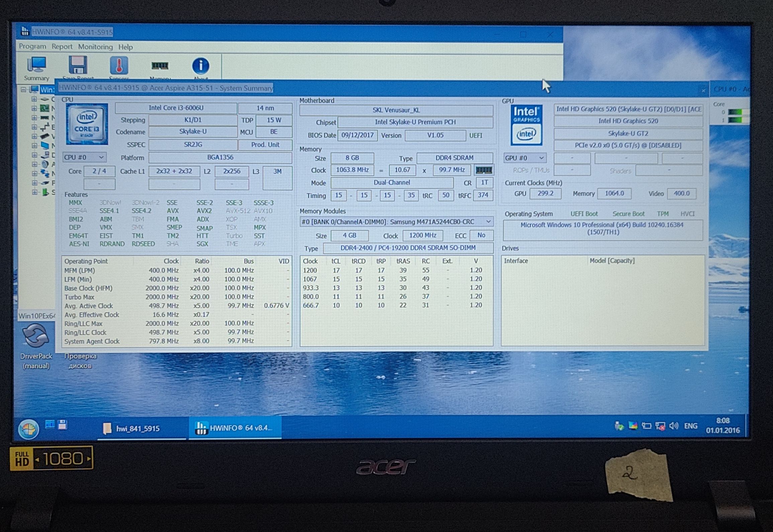Screen dimensions: 773x532
Task: Open the Report menu
Action: tap(62, 47)
